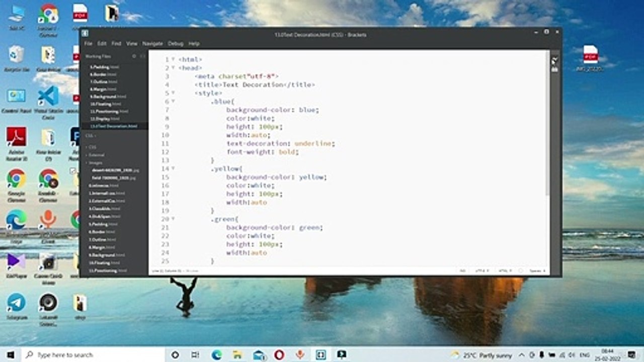Screen dimensions: 644x362
Task: Click the split view icon beside Working Files
Action: [x=142, y=56]
